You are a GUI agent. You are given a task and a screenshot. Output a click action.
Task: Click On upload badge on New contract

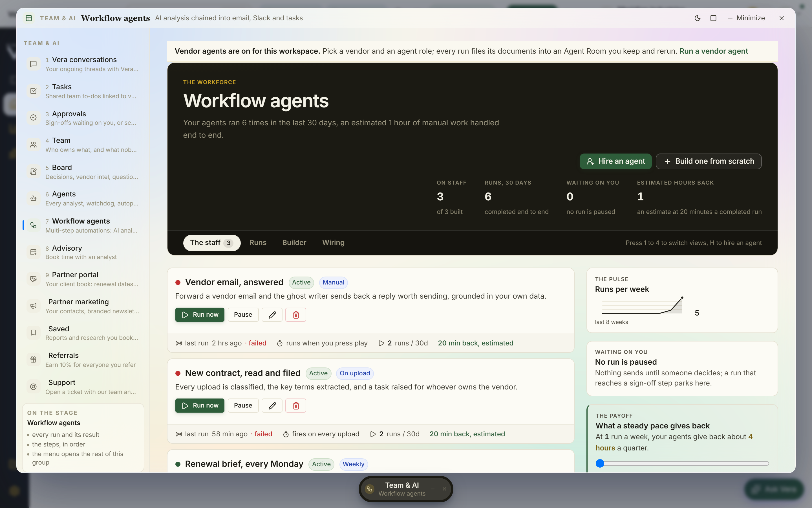point(355,373)
